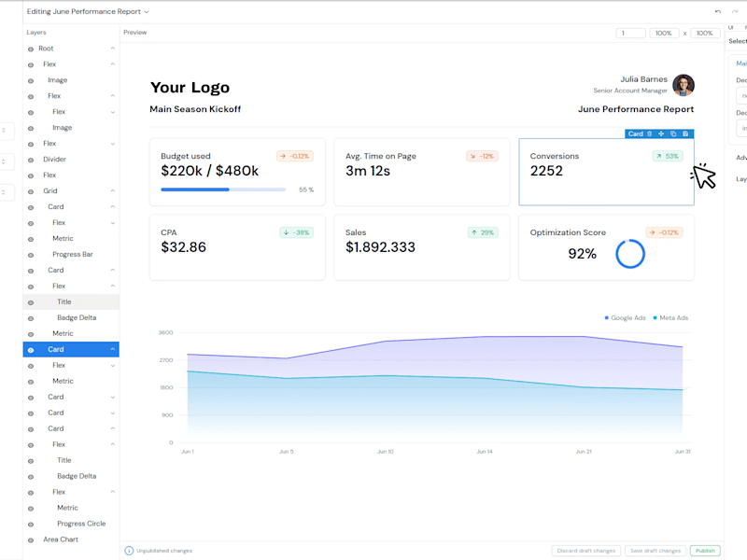Click the -0.12% badge on Budget used card

pos(295,156)
